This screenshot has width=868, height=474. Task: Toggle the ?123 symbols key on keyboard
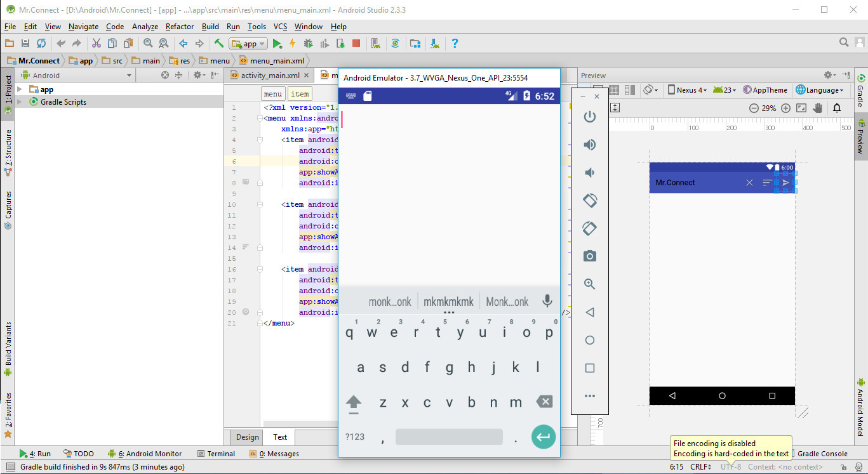pyautogui.click(x=354, y=437)
